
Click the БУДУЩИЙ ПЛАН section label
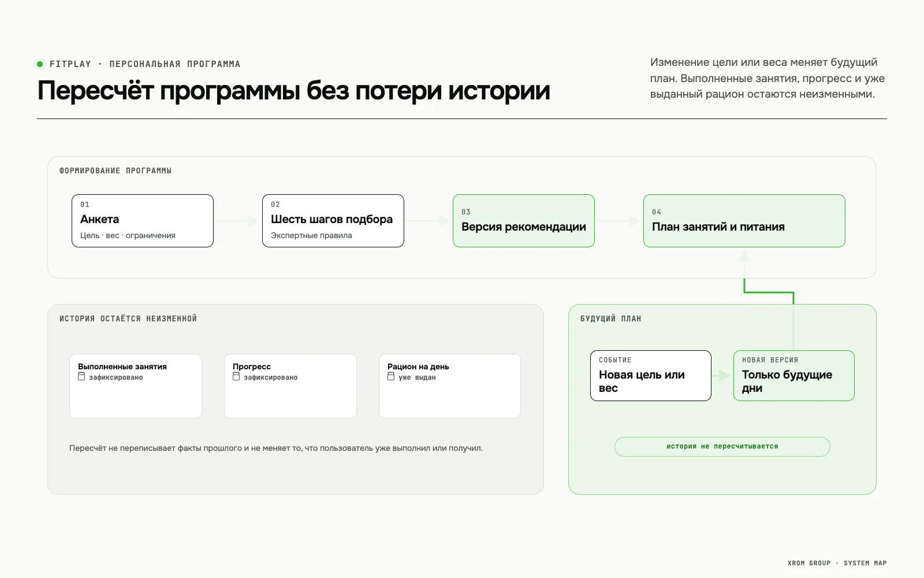611,319
